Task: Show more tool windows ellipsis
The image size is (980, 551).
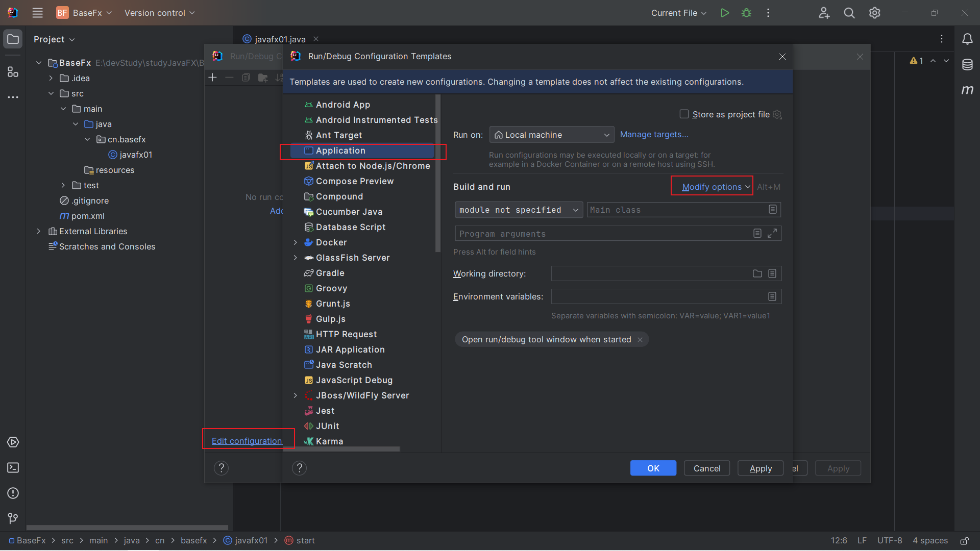Action: [13, 97]
